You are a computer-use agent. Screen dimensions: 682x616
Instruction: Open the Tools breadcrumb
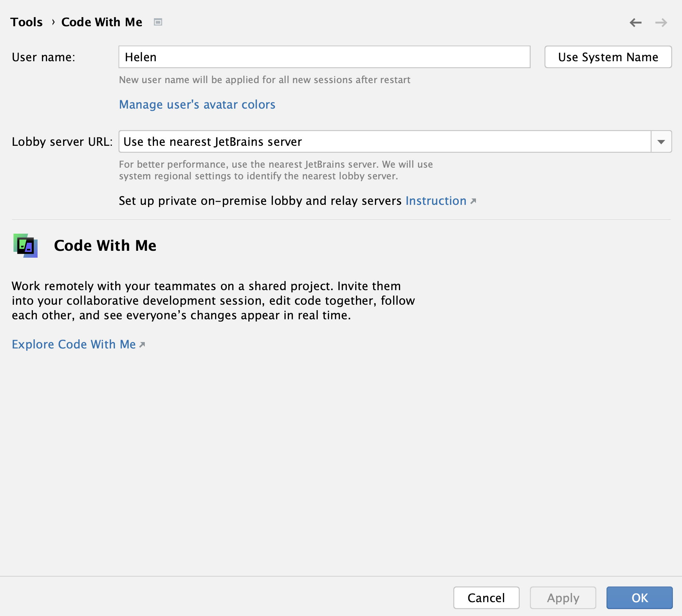(x=27, y=22)
